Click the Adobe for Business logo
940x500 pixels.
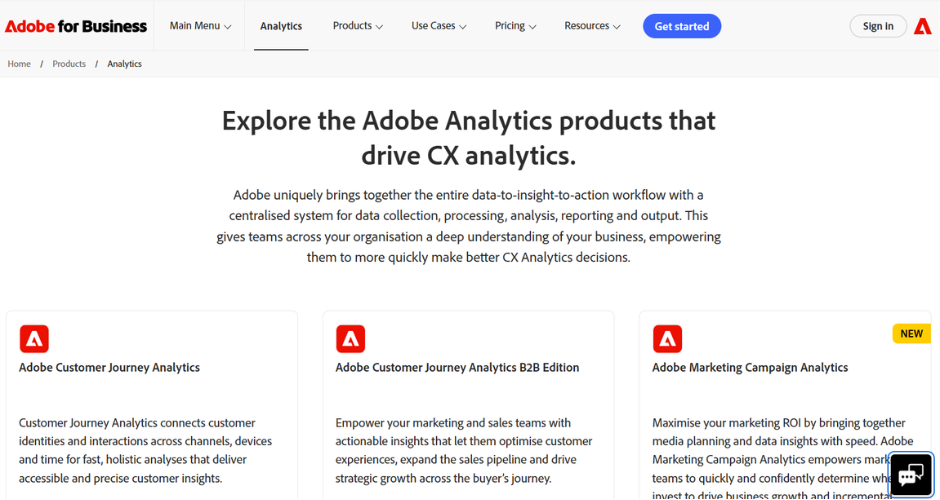(76, 26)
